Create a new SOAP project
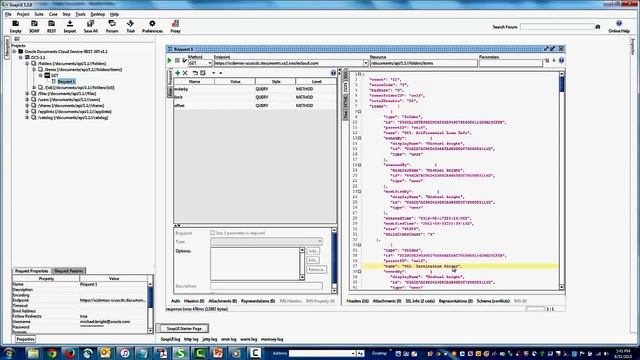 pos(34,27)
